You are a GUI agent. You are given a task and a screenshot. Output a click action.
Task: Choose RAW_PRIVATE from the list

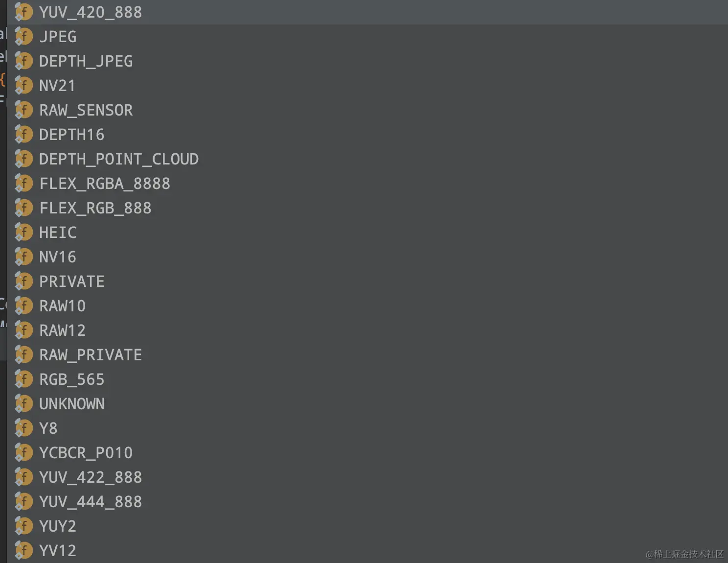pos(90,355)
